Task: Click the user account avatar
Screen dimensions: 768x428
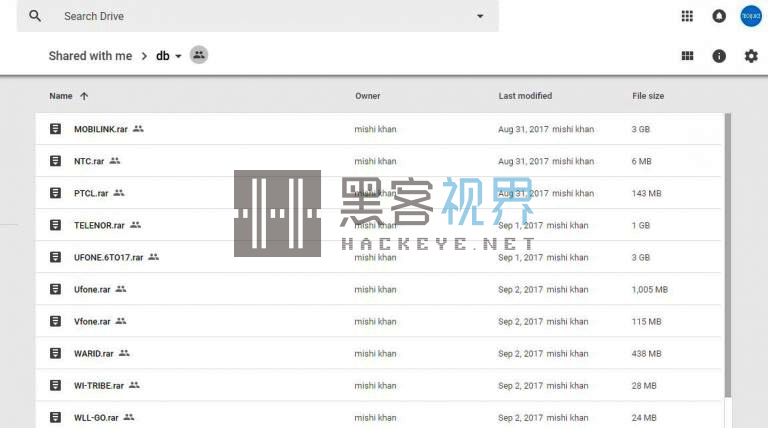Action: click(x=750, y=16)
